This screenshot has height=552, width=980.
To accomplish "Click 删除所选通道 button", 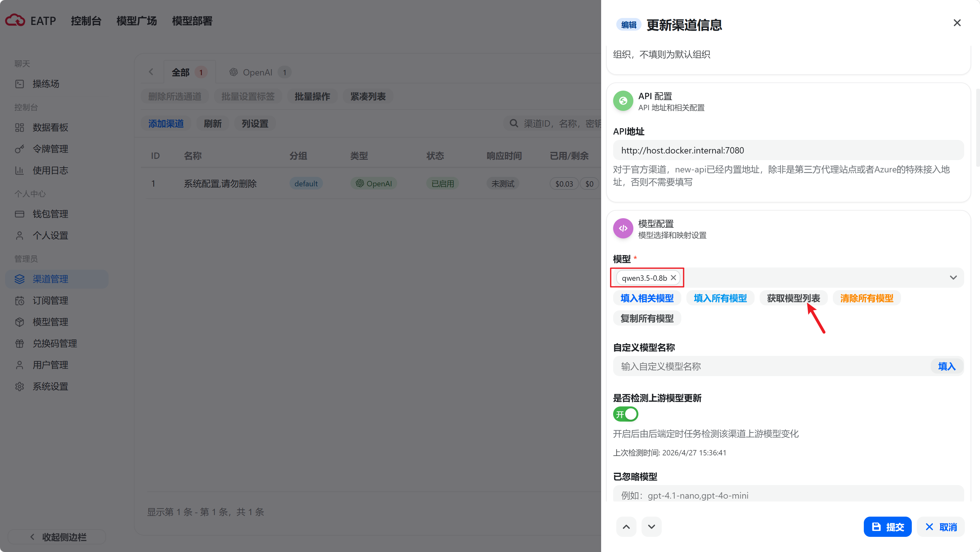I will pyautogui.click(x=175, y=97).
